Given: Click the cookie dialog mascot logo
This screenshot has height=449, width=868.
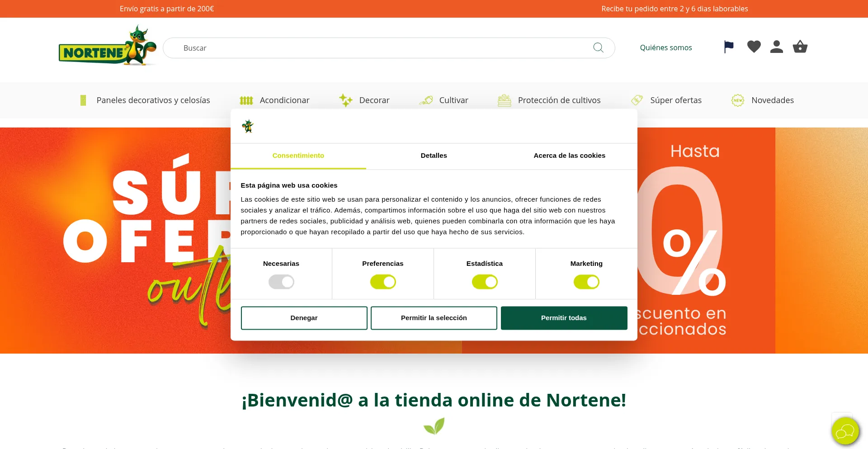Looking at the screenshot, I should [248, 126].
